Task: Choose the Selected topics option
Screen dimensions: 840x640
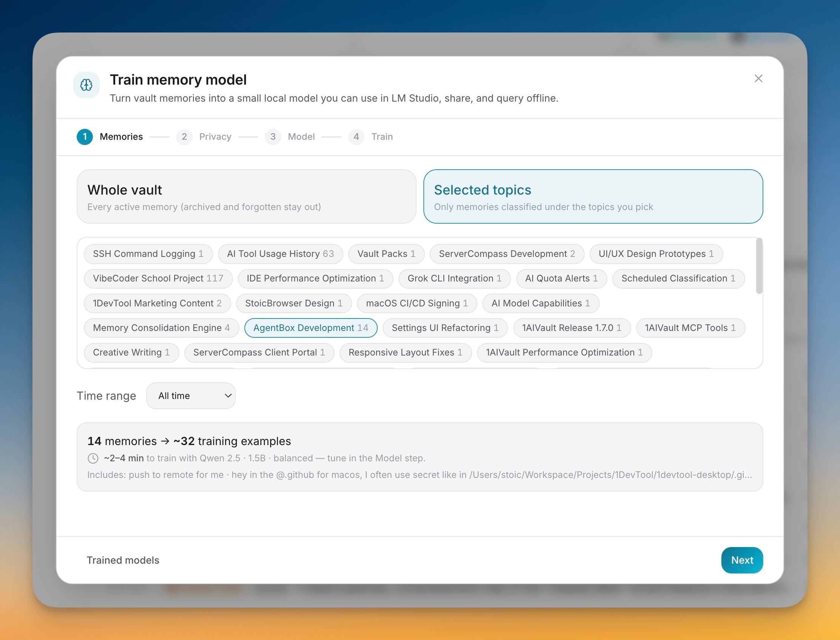Action: click(x=593, y=196)
